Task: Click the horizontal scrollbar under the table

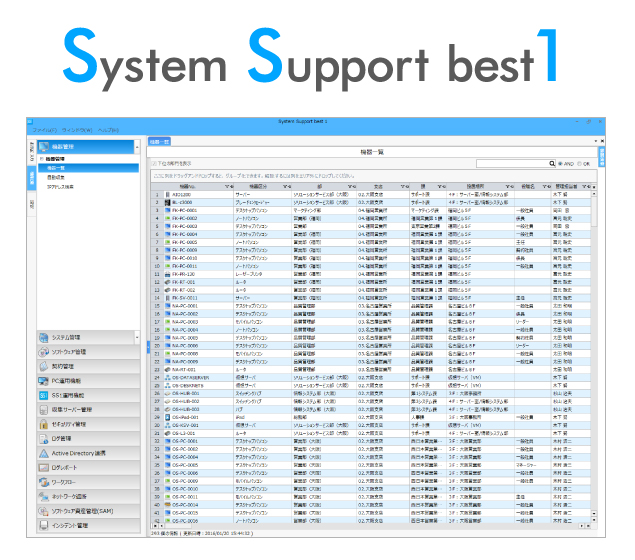Action: 370,526
